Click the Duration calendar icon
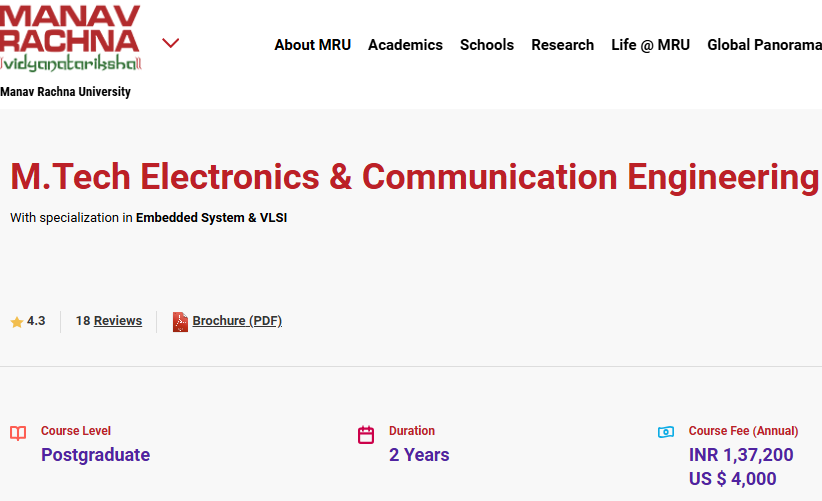Screen dimensions: 822x501 click(x=366, y=434)
